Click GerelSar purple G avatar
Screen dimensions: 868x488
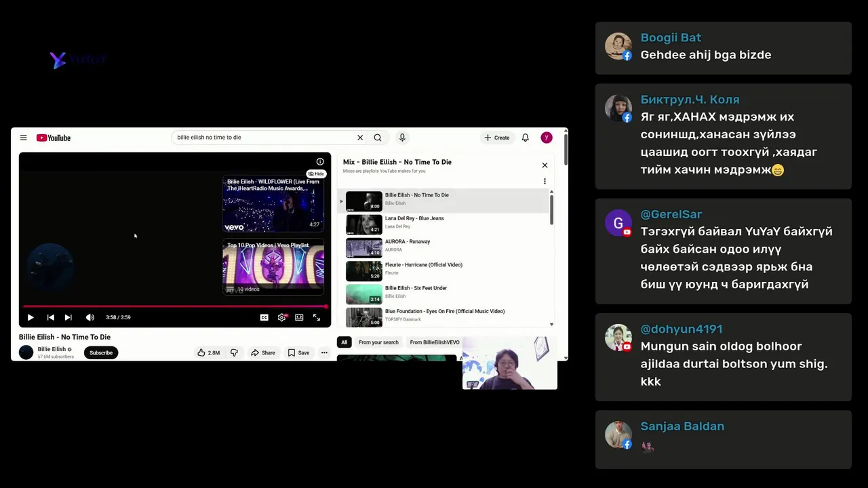tap(618, 223)
